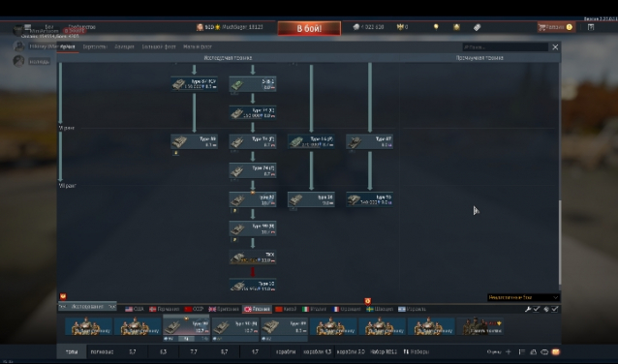The width and height of the screenshot is (618, 364).
Task: Toggle the checkmark beside the wrench icon
Action: pos(536,309)
